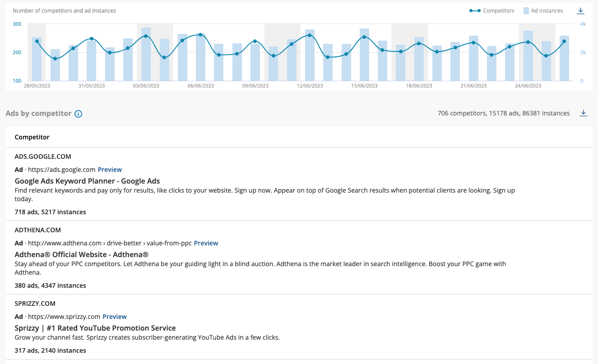Select the ADTHENA.COM competitor row
The image size is (598, 364).
[x=37, y=230]
